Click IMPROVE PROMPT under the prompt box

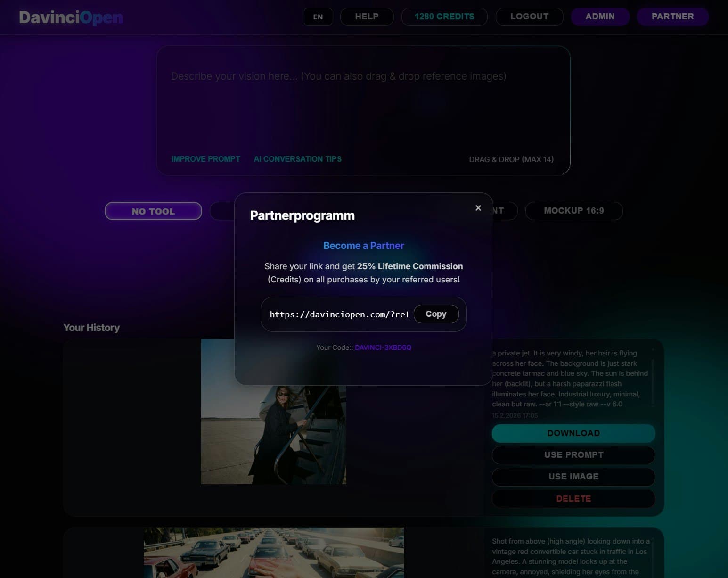tap(205, 159)
